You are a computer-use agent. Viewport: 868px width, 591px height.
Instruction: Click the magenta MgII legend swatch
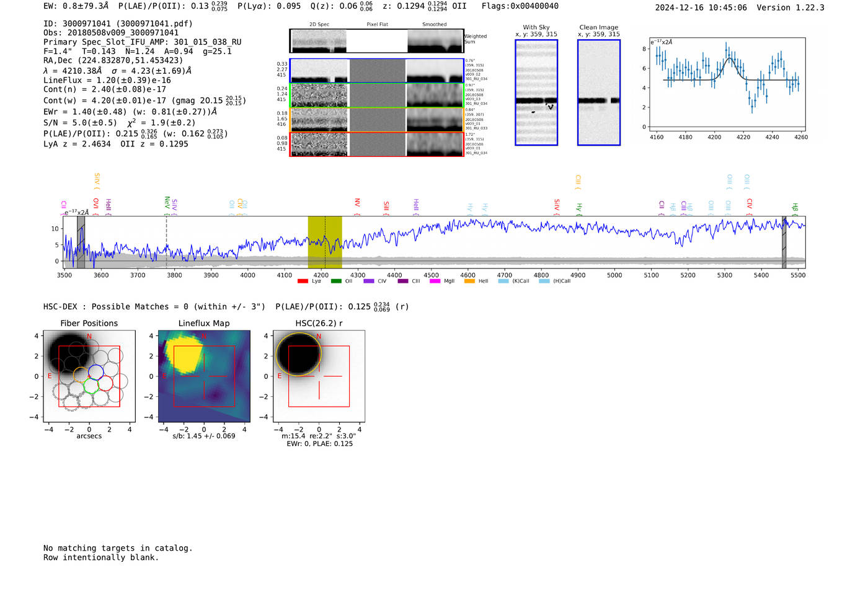[435, 281]
